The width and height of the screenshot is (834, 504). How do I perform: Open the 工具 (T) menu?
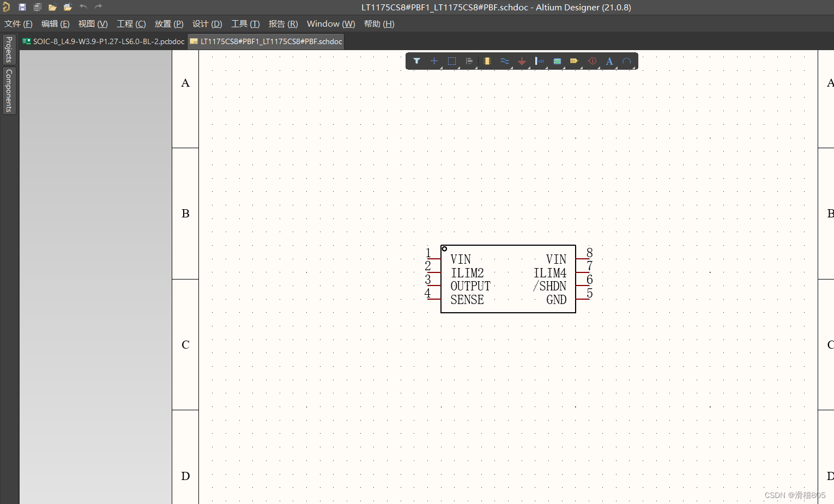pos(245,24)
